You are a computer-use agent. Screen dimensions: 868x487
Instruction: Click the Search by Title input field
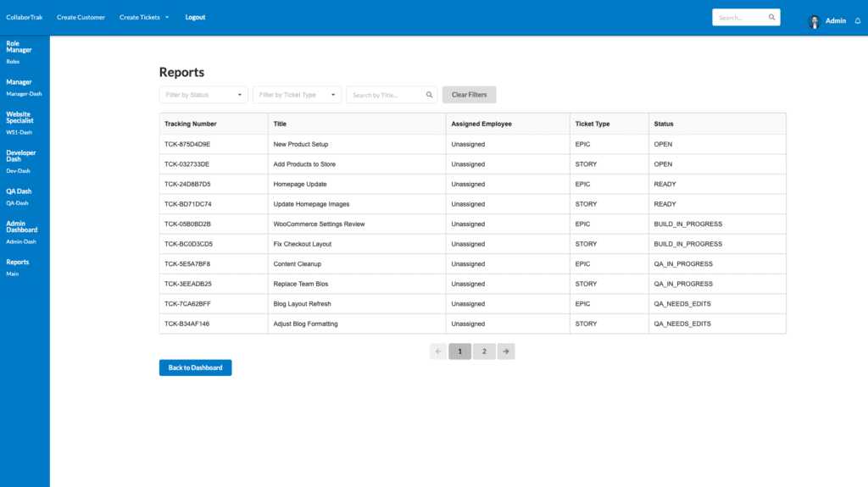(x=386, y=95)
